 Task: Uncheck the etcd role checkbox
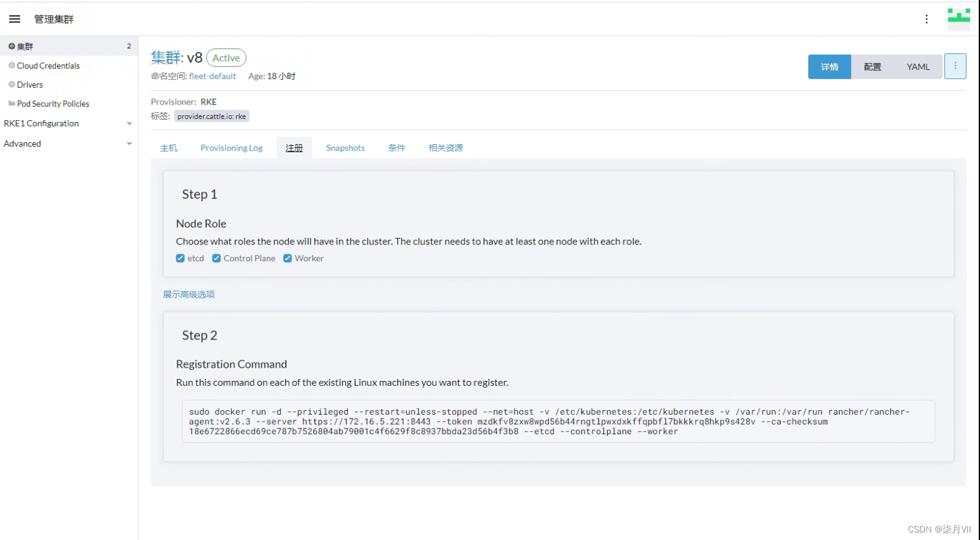pos(180,258)
